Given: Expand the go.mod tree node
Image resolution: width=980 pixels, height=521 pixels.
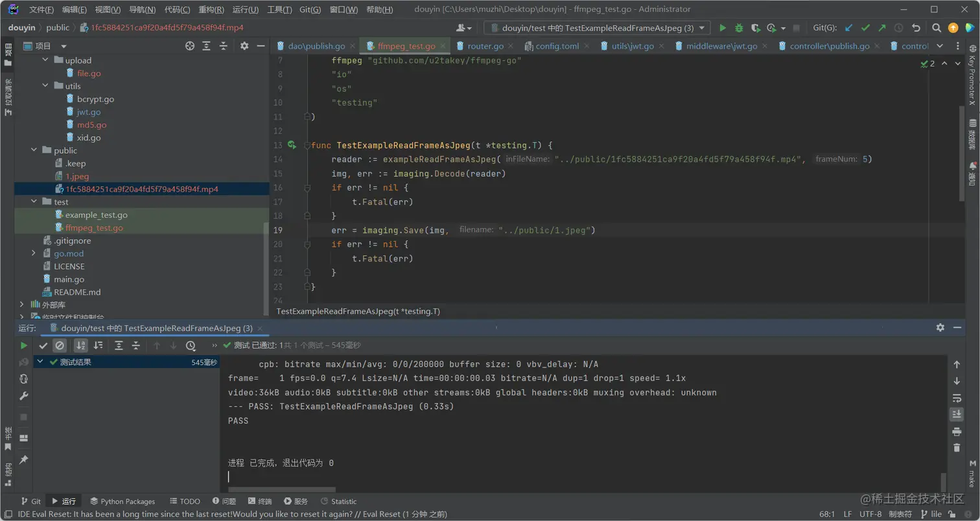Looking at the screenshot, I should [x=34, y=253].
